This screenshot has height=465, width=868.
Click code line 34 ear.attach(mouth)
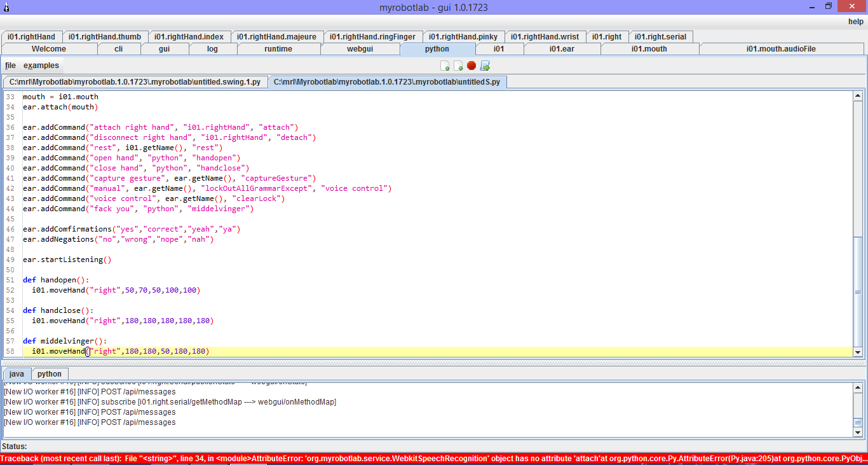pos(60,107)
